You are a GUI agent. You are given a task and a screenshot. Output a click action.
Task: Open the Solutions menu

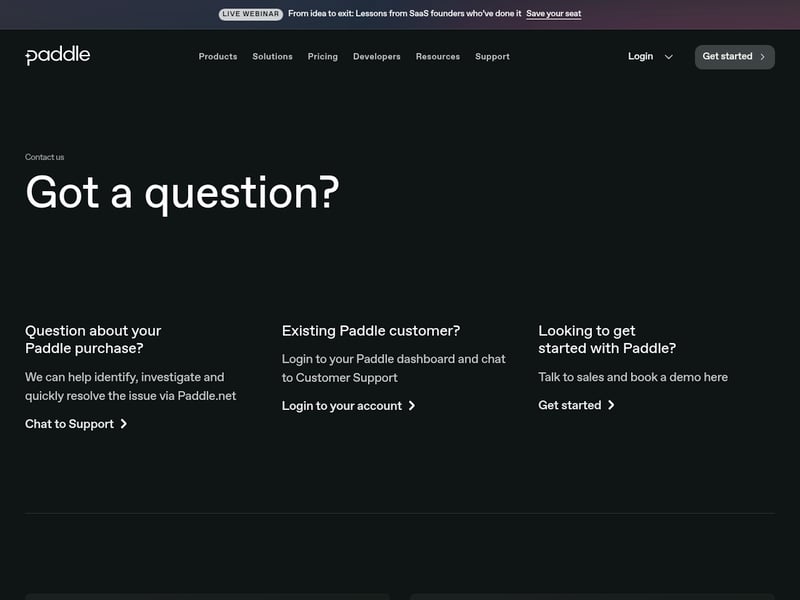(x=272, y=57)
